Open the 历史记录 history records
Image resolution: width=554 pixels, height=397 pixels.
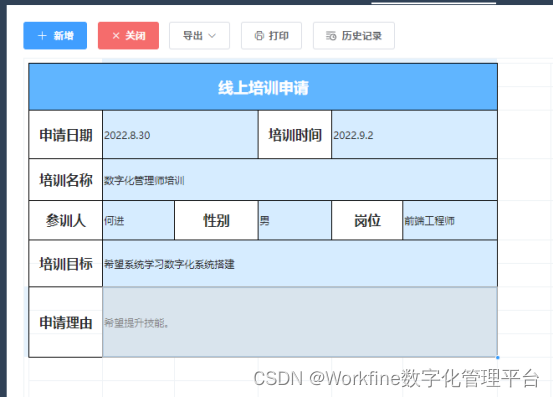[x=354, y=36]
